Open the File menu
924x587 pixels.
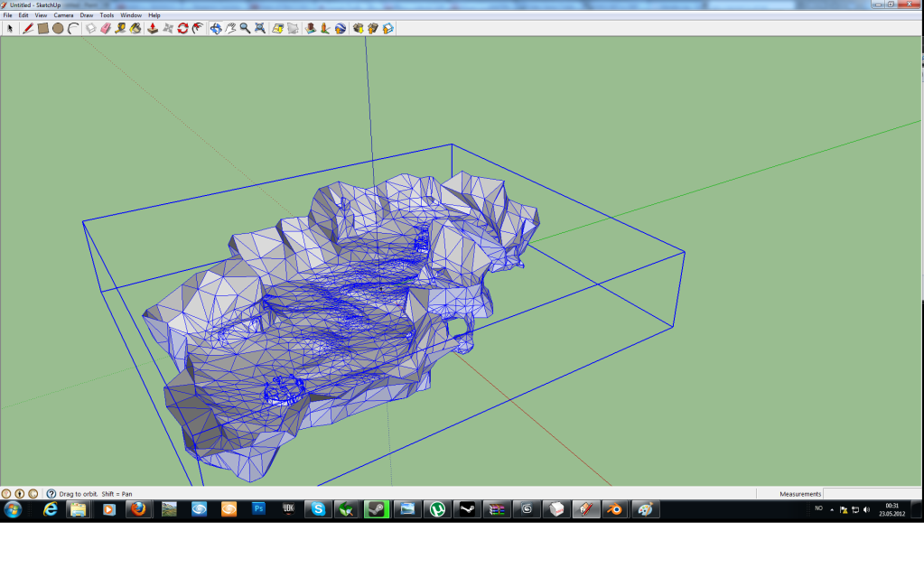(7, 15)
